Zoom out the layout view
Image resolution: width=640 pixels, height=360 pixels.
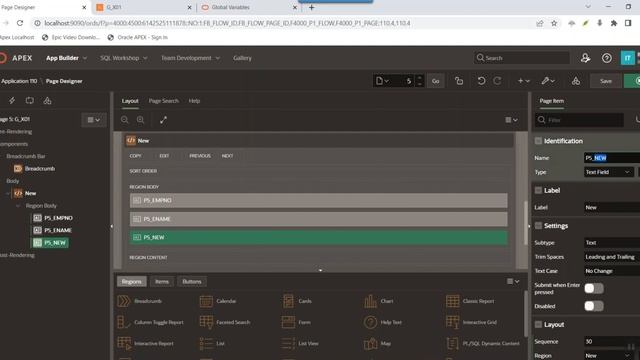pyautogui.click(x=124, y=120)
